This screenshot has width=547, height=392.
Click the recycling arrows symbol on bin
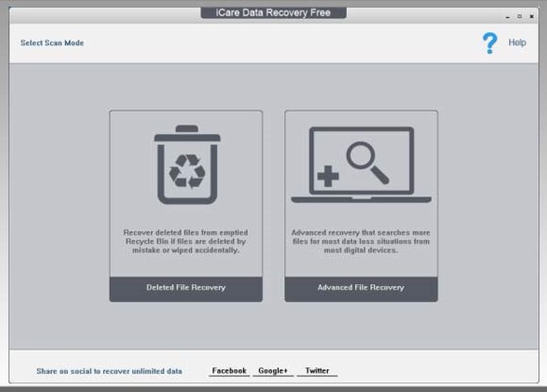(x=187, y=171)
